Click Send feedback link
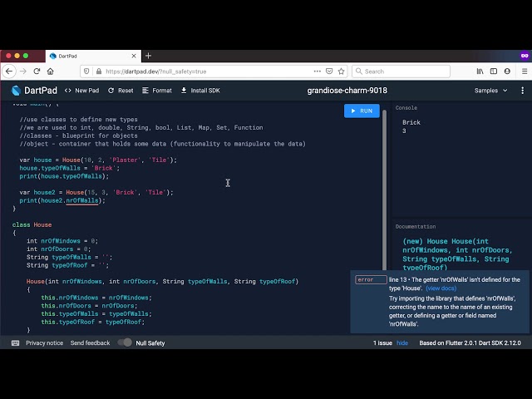 click(90, 343)
